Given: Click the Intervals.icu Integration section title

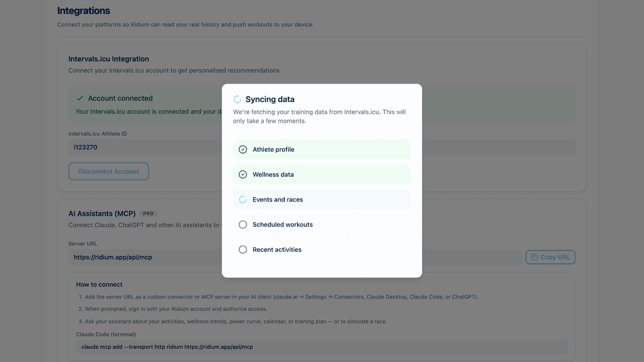Looking at the screenshot, I should click(109, 59).
